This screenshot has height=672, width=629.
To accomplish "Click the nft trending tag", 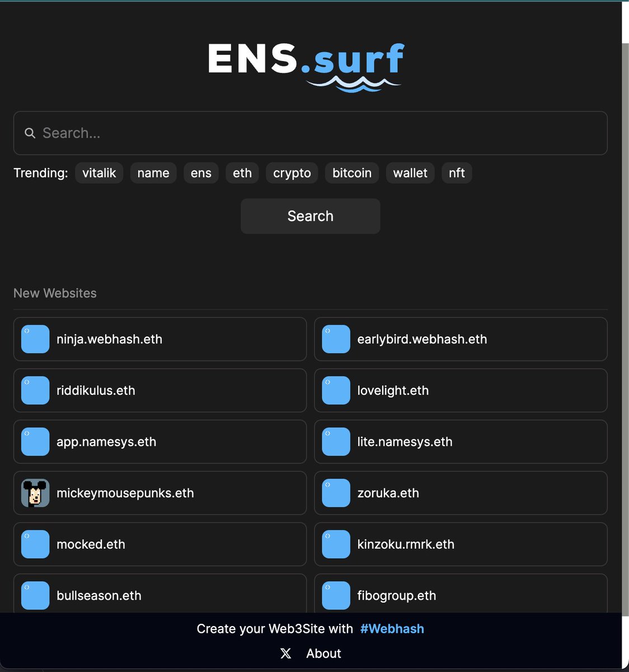I will click(x=457, y=173).
